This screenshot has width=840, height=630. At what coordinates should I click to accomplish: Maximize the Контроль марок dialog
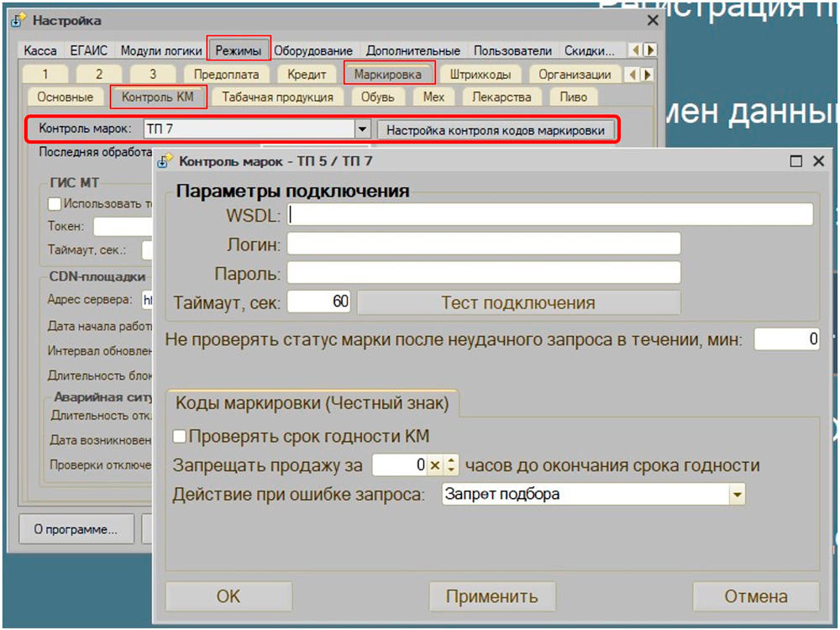coord(796,160)
